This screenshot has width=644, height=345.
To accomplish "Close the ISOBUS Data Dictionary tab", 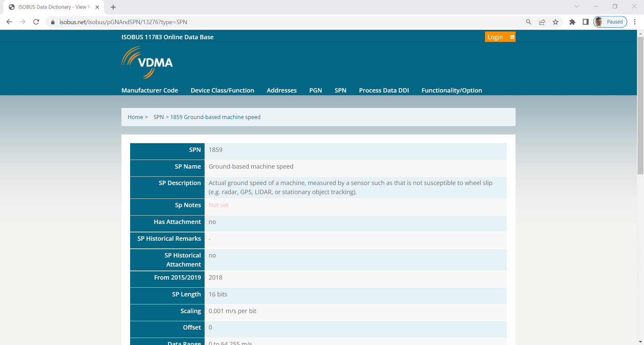I will pyautogui.click(x=97, y=7).
